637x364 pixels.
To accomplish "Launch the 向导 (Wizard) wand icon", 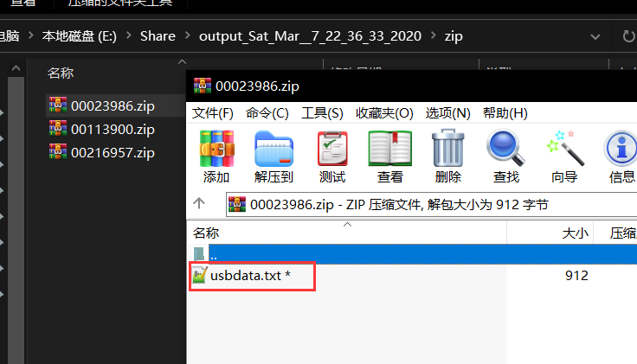I will (564, 148).
